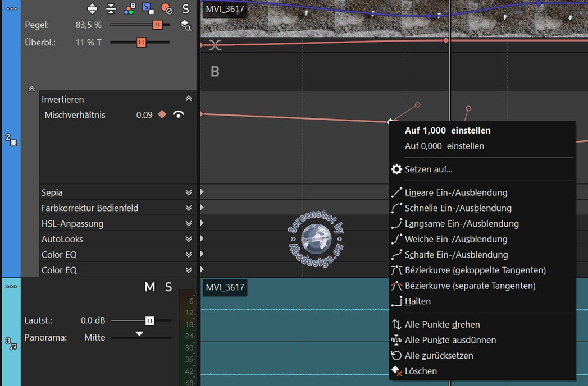Select the red envelope point near the cursor line

446,40
